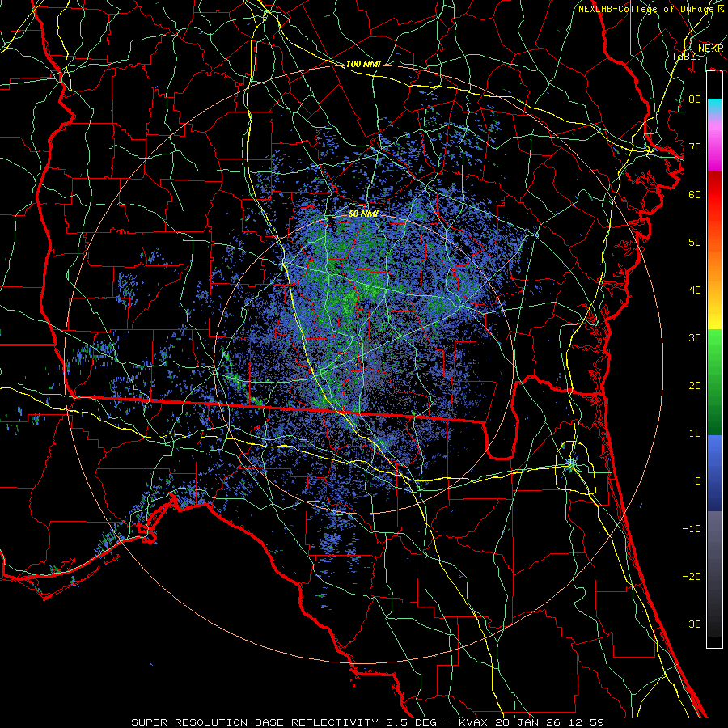728x728 pixels.
Task: Click the "[dBZ]" units label
Action: 687,56
